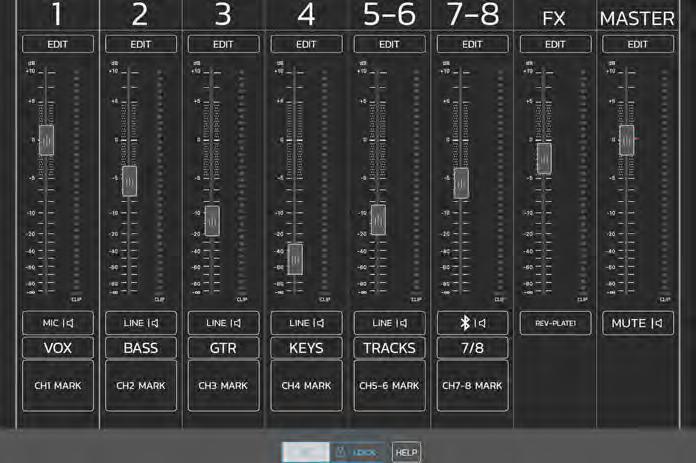The width and height of the screenshot is (696, 463).
Task: Toggle the Bluetooth mute button on channel 7-8
Action: [x=472, y=323]
